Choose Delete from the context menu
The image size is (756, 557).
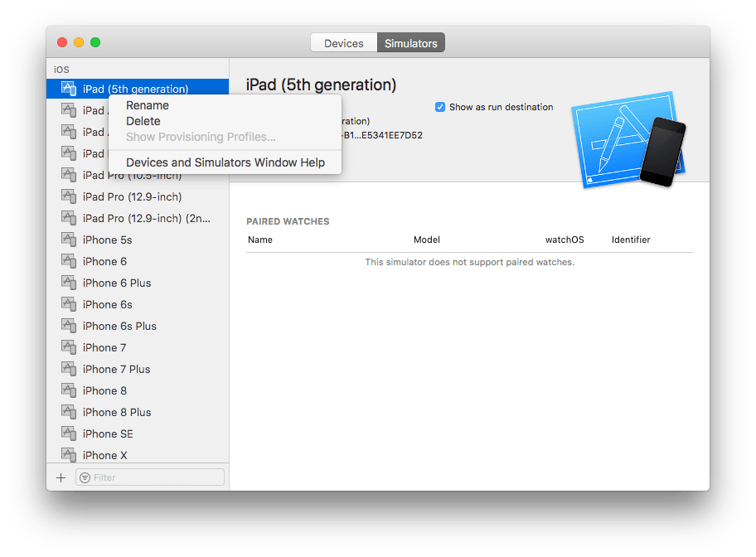(143, 121)
